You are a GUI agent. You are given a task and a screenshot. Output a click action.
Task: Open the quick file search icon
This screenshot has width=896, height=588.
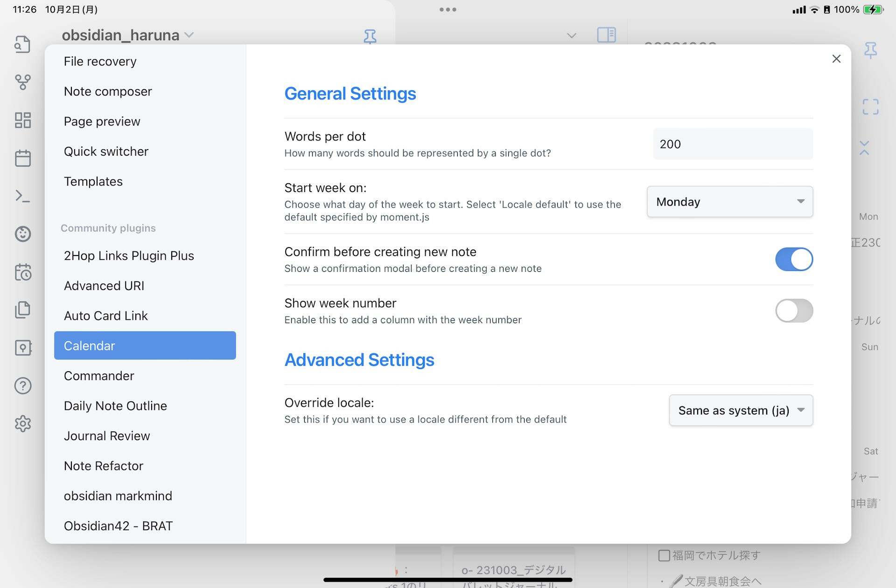point(22,44)
